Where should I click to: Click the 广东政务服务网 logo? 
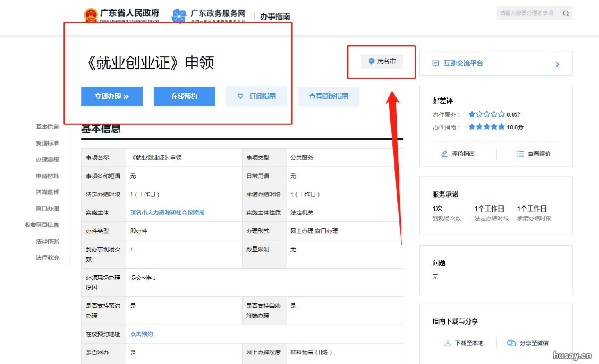click(x=179, y=16)
